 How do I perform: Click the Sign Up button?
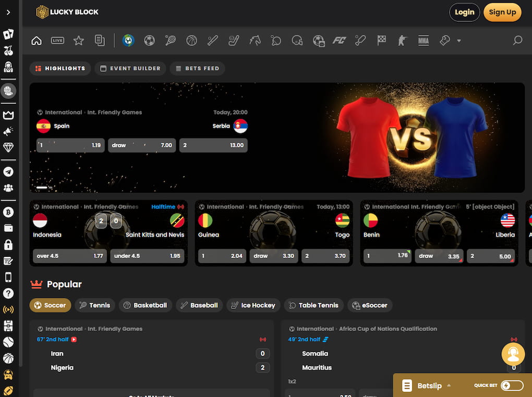[502, 12]
